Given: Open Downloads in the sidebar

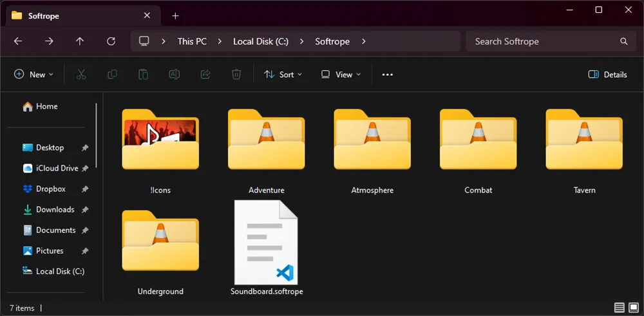Looking at the screenshot, I should (x=50, y=209).
